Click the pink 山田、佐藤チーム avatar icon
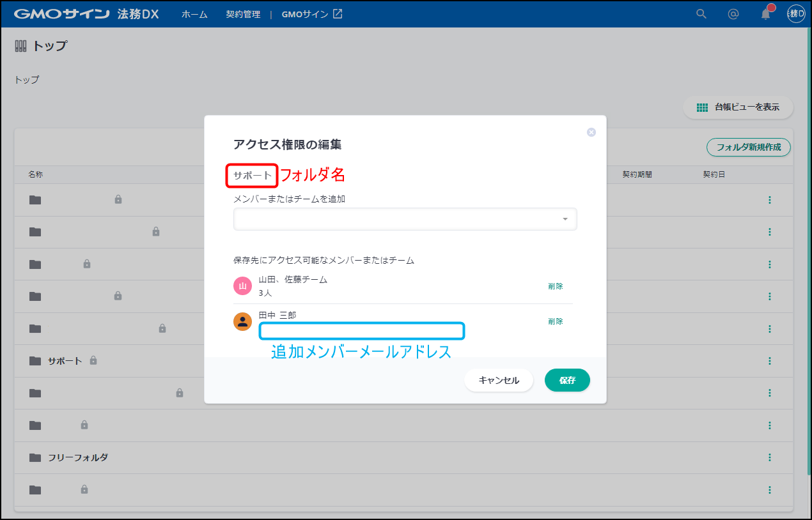The height and width of the screenshot is (520, 812). [242, 286]
